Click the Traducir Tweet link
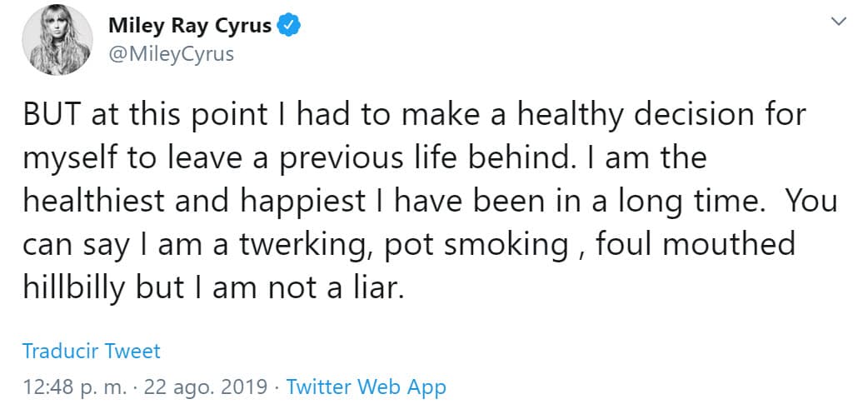This screenshot has width=868, height=419. click(x=91, y=351)
